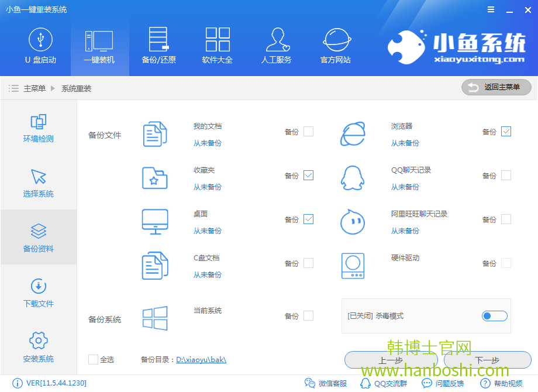Turn on 杀毒模式 toggle switch

[494, 315]
